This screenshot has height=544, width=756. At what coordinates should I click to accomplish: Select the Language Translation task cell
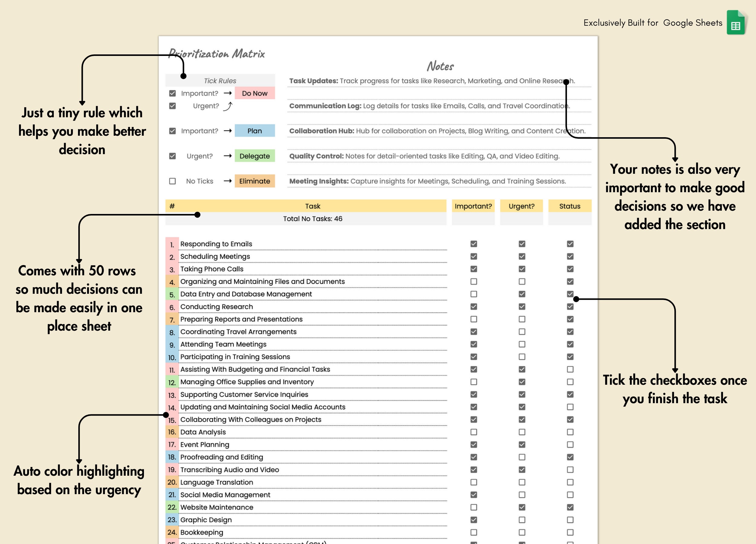[313, 482]
